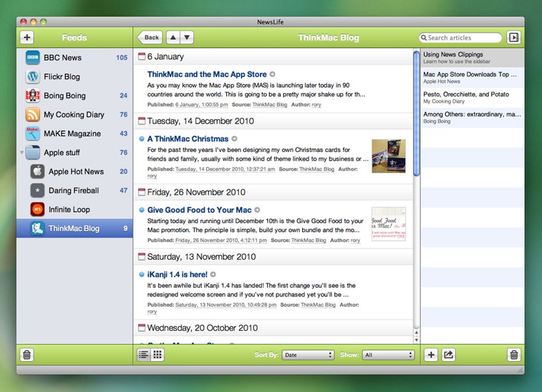542x392 pixels.
Task: Click the Apple Hot News apple icon
Action: coord(37,172)
